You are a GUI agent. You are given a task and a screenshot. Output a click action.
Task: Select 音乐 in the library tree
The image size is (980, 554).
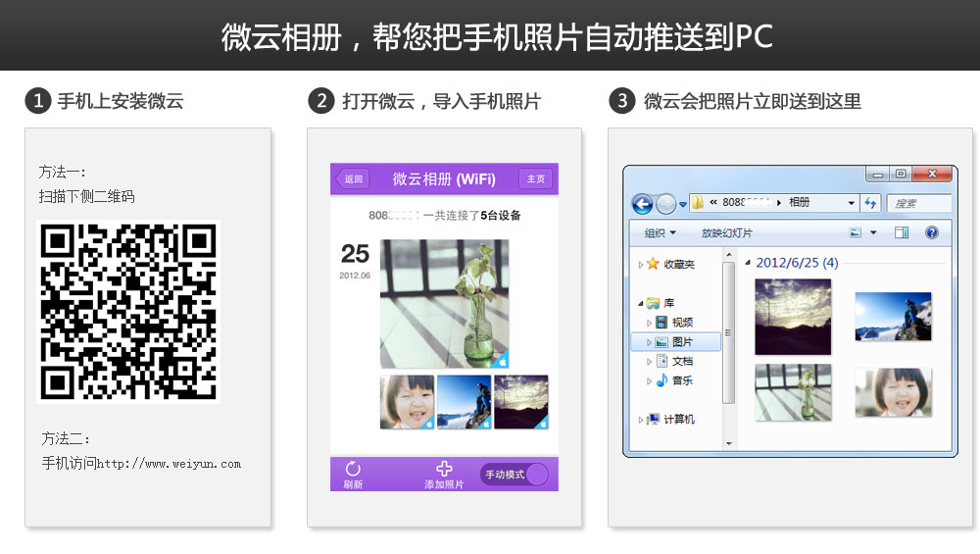coord(682,380)
